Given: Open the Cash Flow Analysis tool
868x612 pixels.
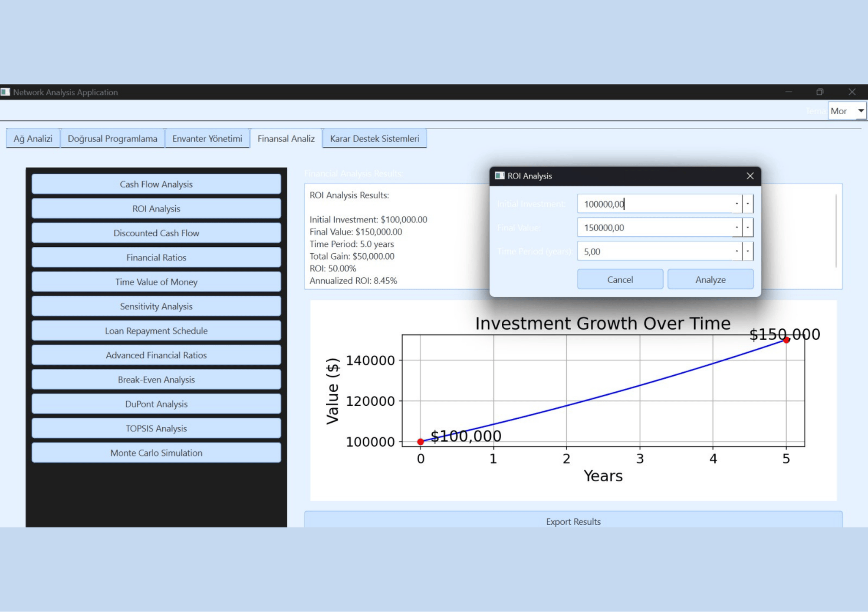Looking at the screenshot, I should [x=156, y=184].
